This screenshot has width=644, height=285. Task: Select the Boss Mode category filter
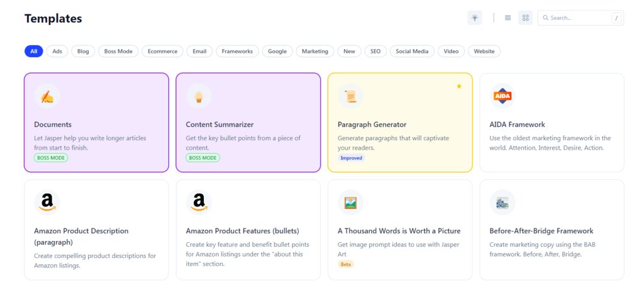pyautogui.click(x=118, y=52)
